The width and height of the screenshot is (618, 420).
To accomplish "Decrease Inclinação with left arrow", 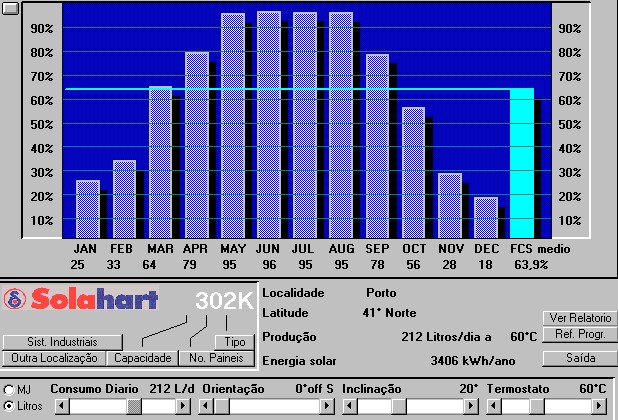I will coord(350,406).
